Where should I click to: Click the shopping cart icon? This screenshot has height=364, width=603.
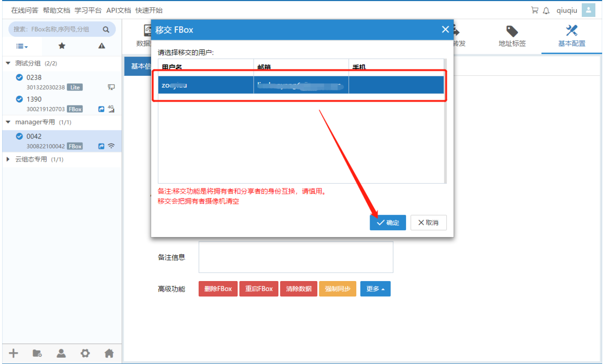535,10
